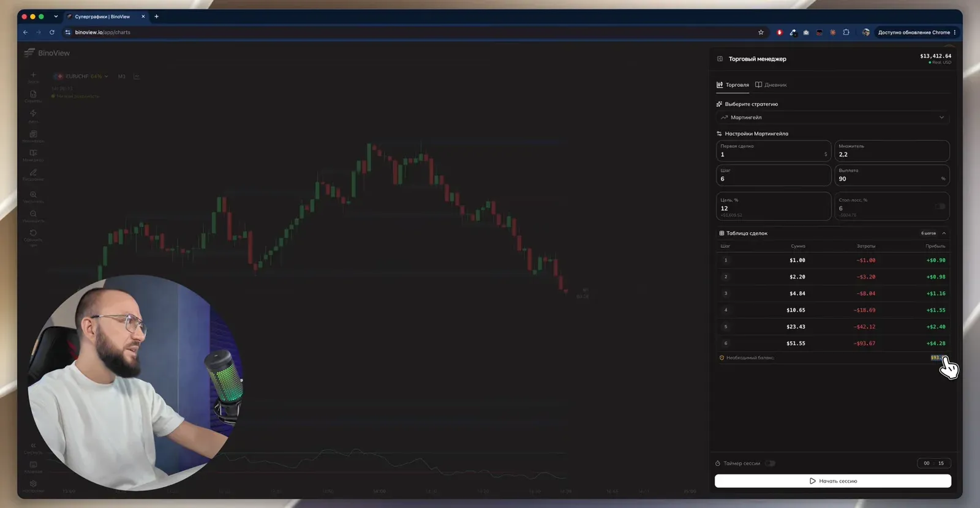
Task: Click the Начать сессию button
Action: (833, 481)
